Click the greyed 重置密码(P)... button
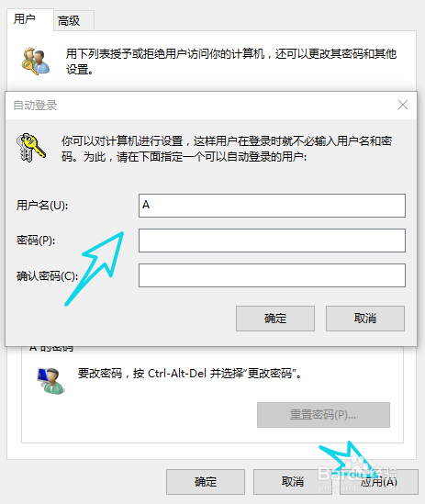 click(x=323, y=415)
